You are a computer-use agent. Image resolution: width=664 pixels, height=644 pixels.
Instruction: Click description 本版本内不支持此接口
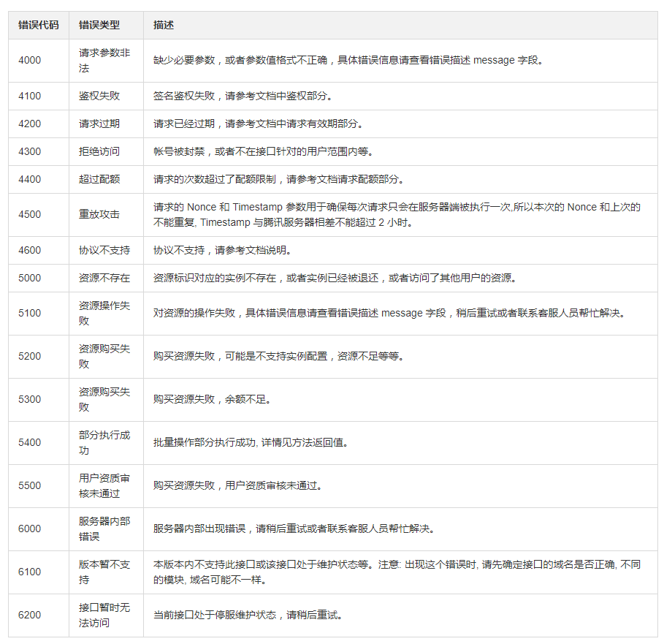397,572
